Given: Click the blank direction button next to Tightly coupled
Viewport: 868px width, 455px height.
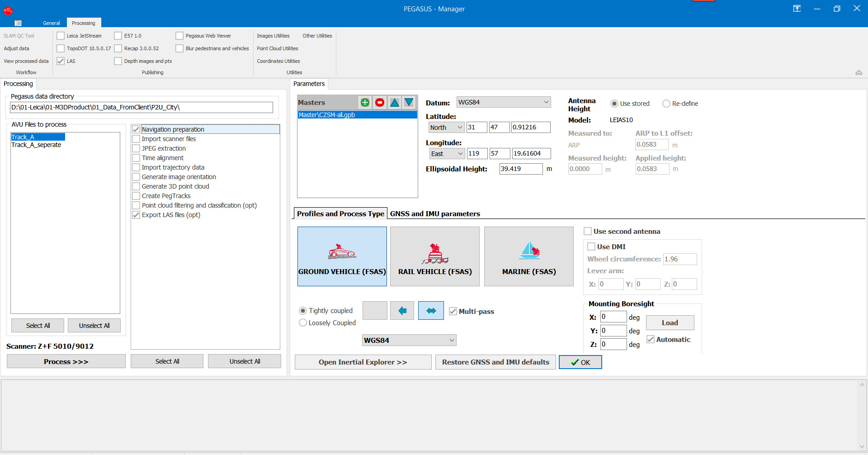Looking at the screenshot, I should (375, 311).
